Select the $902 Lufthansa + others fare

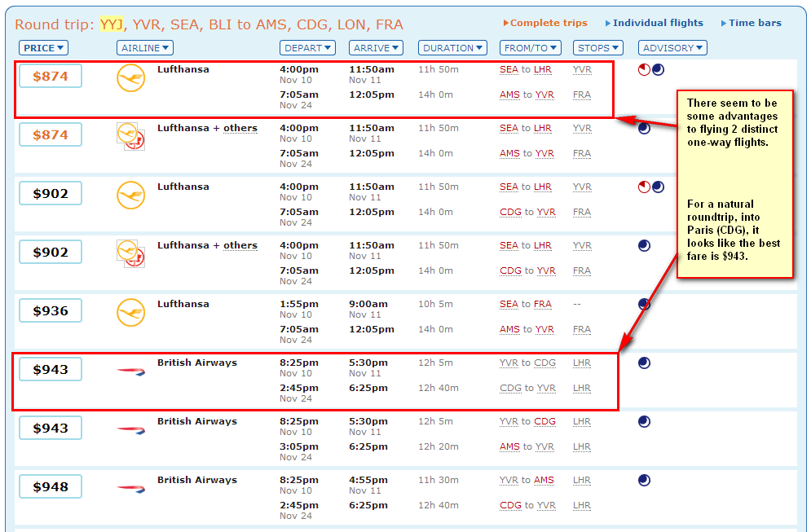coord(51,252)
